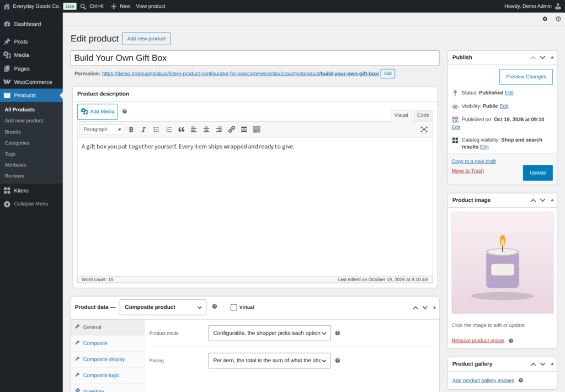The width and height of the screenshot is (565, 392).
Task: Open settings gear icon at top right
Action: (x=545, y=19)
